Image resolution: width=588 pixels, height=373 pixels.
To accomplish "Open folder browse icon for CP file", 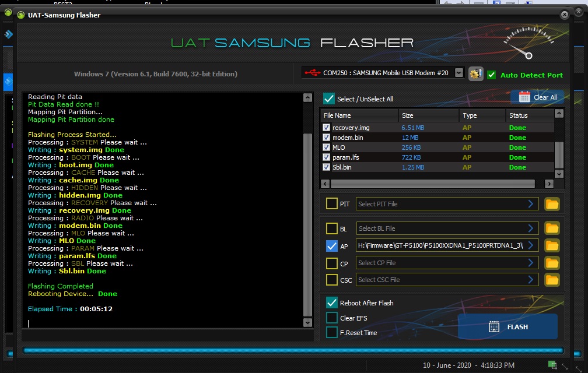I will pyautogui.click(x=552, y=263).
